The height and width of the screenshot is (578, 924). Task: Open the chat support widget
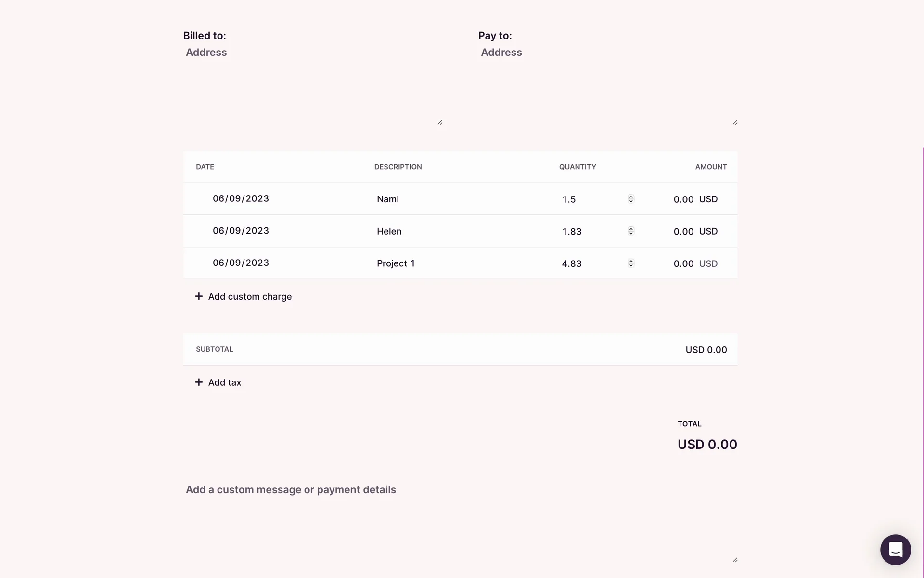coord(895,550)
